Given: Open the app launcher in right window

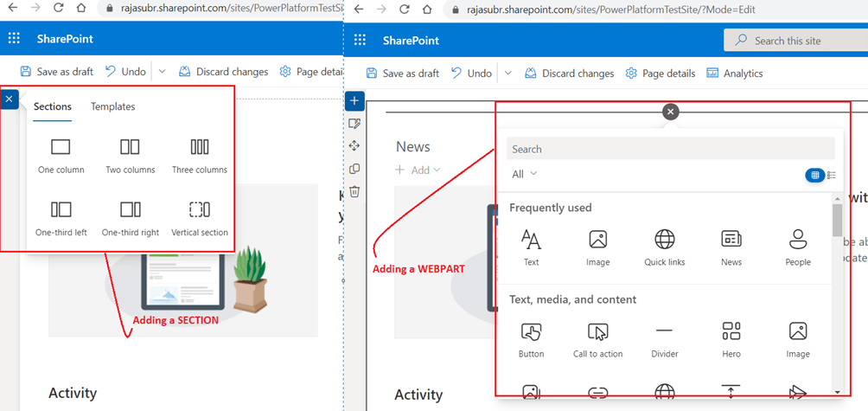Looking at the screenshot, I should click(361, 40).
